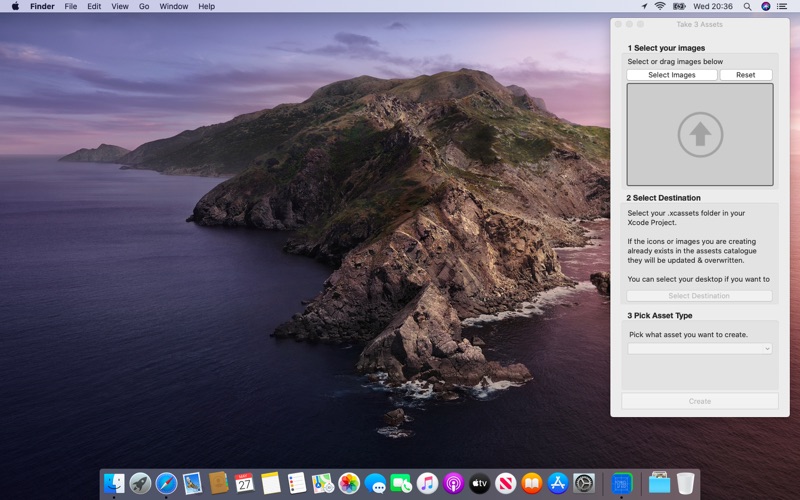Open Reminders list icon in dock

296,483
